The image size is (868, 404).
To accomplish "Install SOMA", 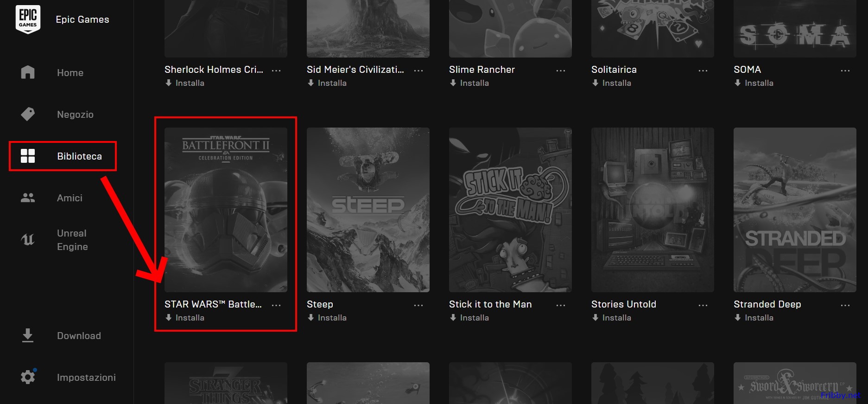I will click(754, 83).
